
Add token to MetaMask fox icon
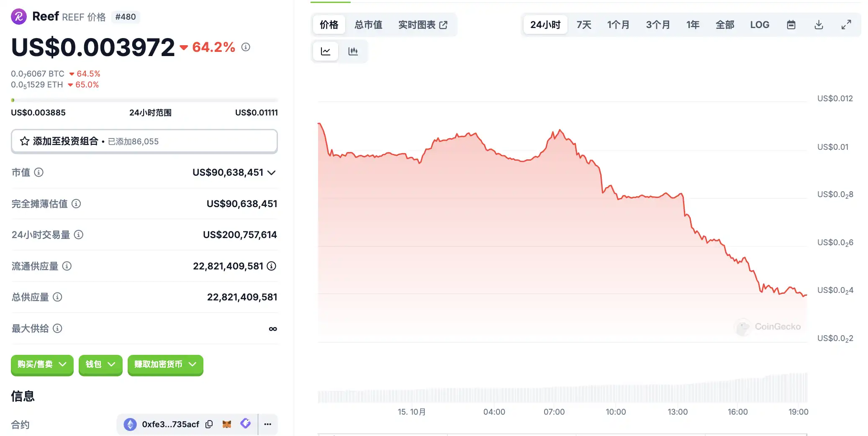coord(227,424)
